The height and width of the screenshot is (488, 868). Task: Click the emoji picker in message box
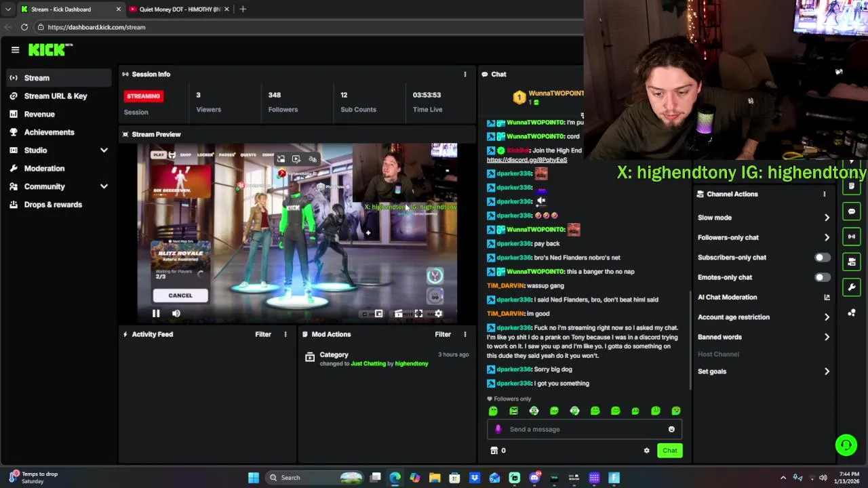(x=671, y=429)
